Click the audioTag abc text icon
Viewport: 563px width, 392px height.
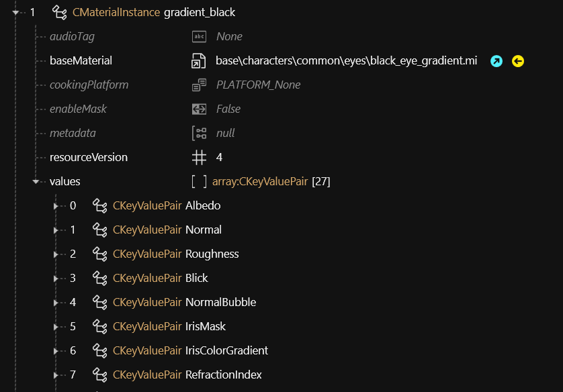(x=199, y=37)
